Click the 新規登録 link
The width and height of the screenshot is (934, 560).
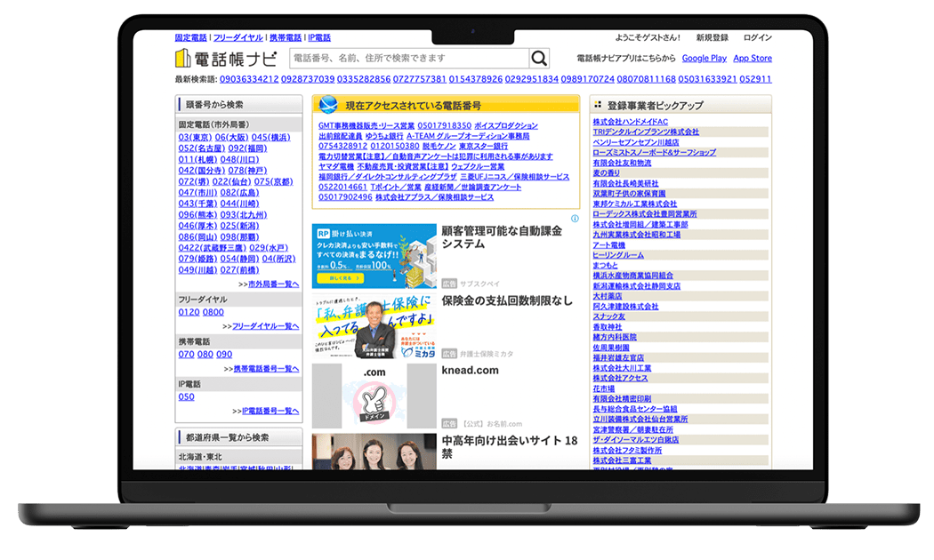click(x=713, y=37)
